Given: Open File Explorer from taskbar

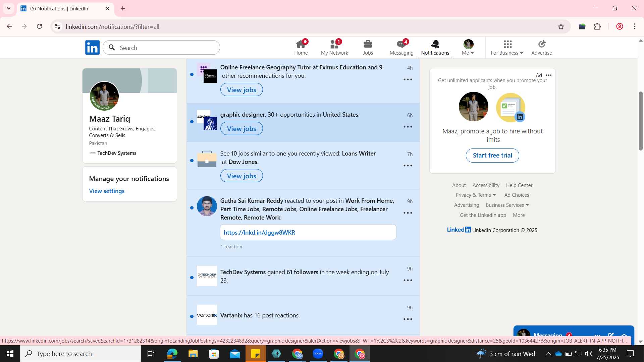Looking at the screenshot, I should tap(193, 354).
